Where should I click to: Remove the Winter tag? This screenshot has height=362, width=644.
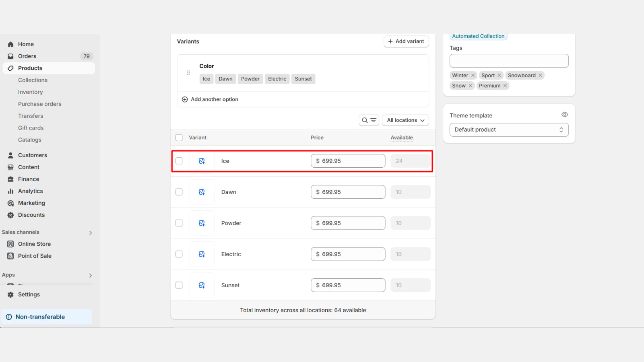(473, 76)
